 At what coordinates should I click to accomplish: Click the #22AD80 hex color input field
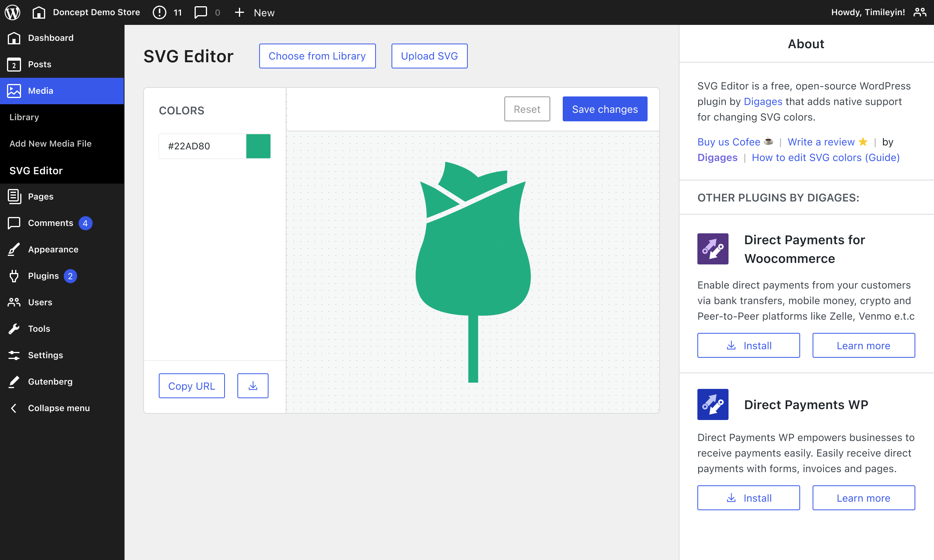point(202,146)
